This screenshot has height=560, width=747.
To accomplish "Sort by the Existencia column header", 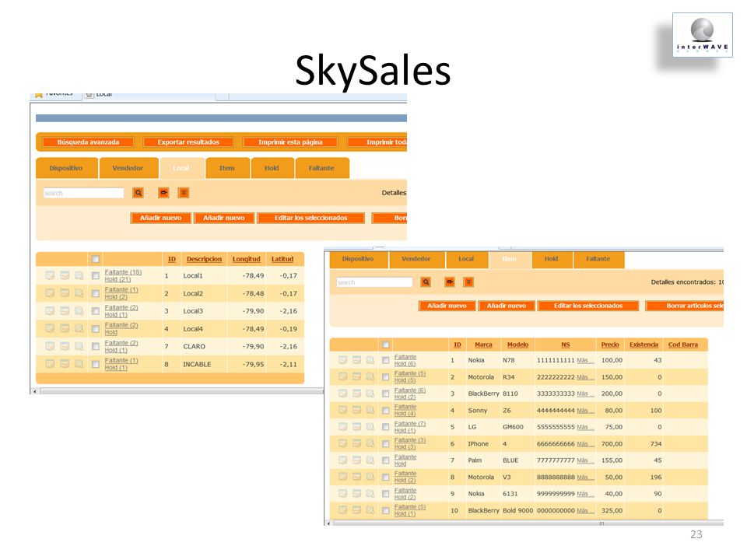I will (644, 345).
